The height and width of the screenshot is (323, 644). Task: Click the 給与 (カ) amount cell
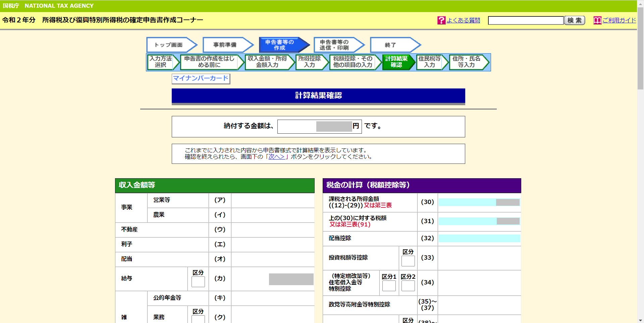click(x=273, y=279)
